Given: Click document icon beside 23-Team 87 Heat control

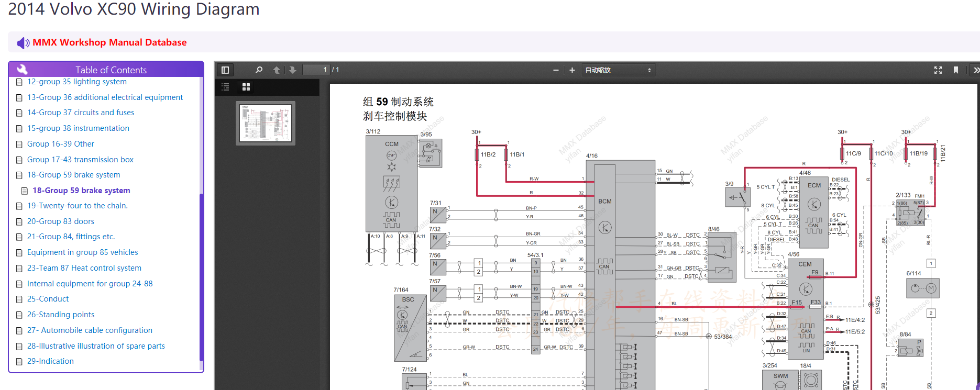Looking at the screenshot, I should click(x=19, y=269).
